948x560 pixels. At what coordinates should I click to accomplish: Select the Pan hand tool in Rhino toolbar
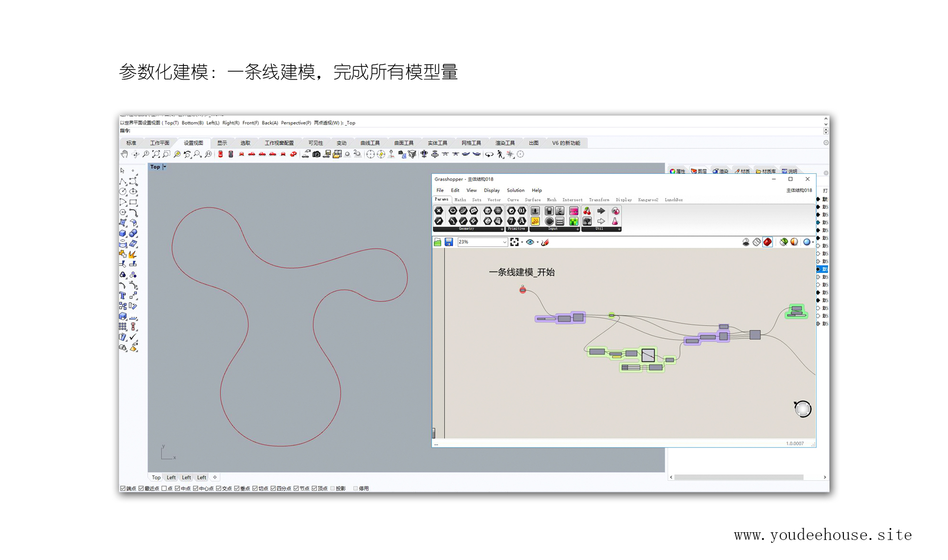coord(124,154)
